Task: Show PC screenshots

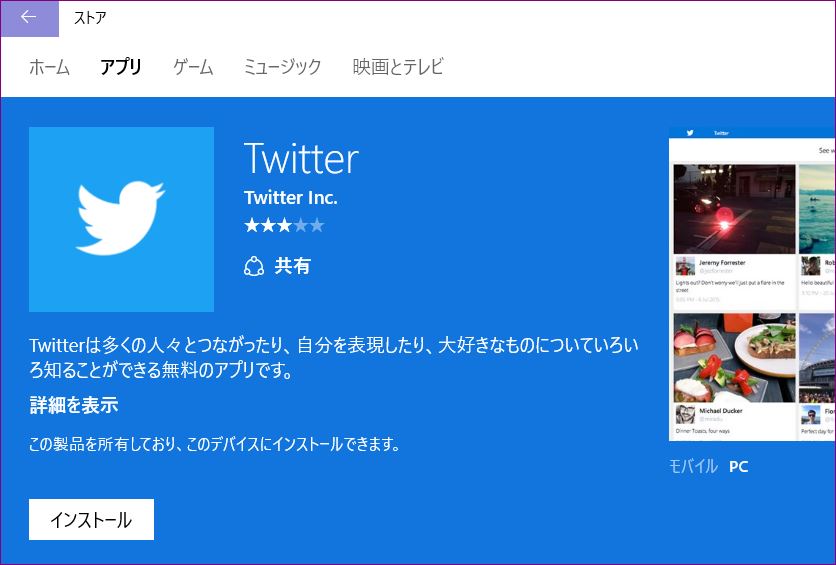Action: pyautogui.click(x=738, y=466)
